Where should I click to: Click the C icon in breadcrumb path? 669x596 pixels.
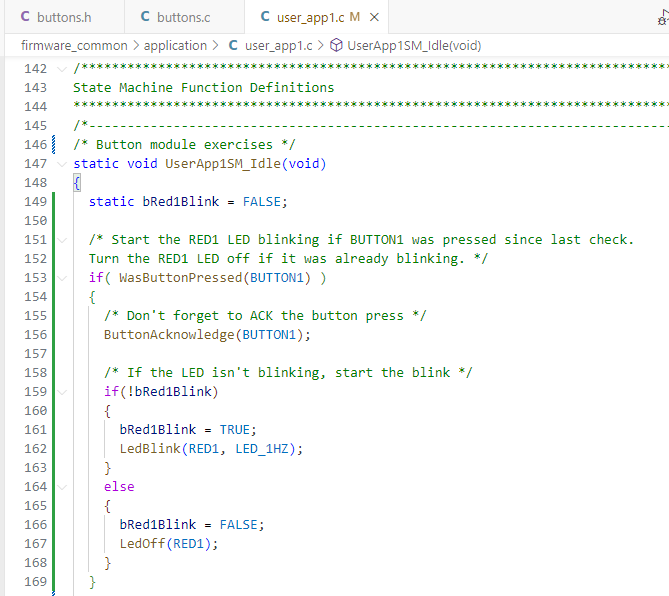[233, 45]
